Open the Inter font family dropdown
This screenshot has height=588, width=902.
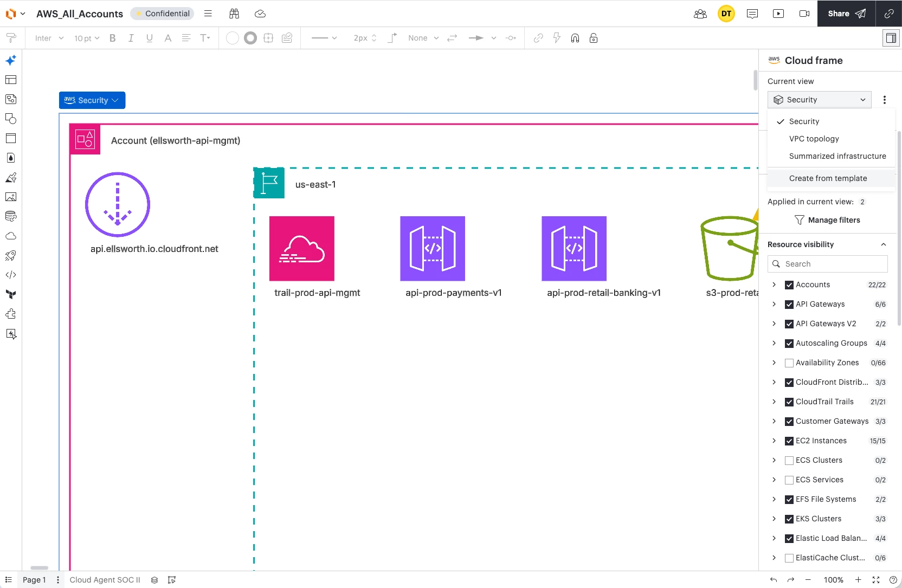pos(49,38)
